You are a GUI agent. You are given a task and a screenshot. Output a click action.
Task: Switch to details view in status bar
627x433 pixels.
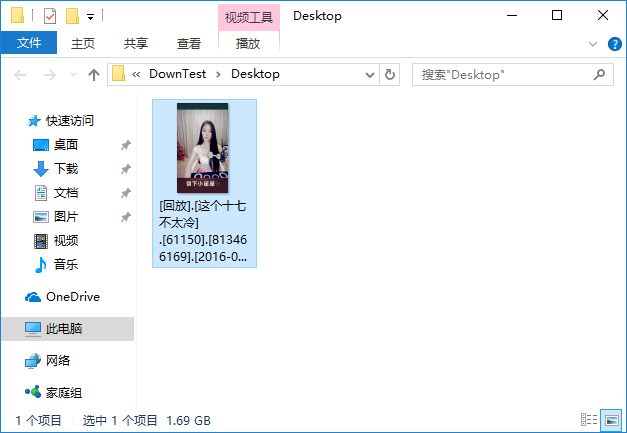pyautogui.click(x=589, y=420)
